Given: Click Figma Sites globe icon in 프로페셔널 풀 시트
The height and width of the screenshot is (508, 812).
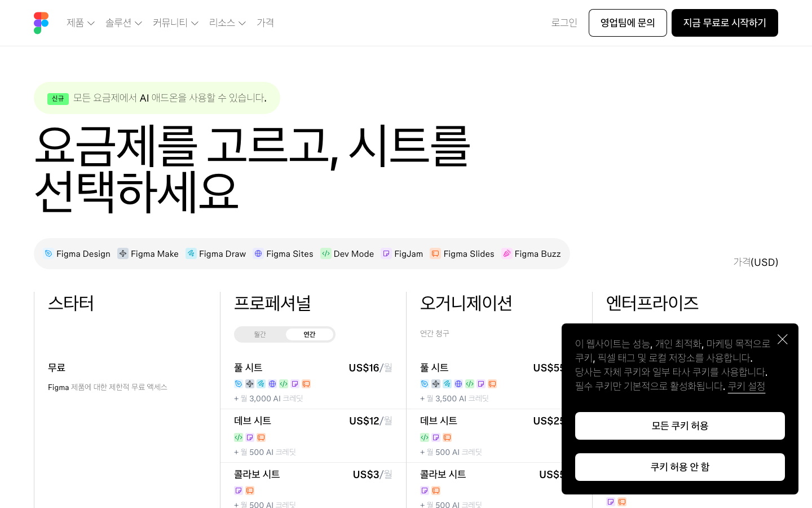Looking at the screenshot, I should [x=272, y=384].
